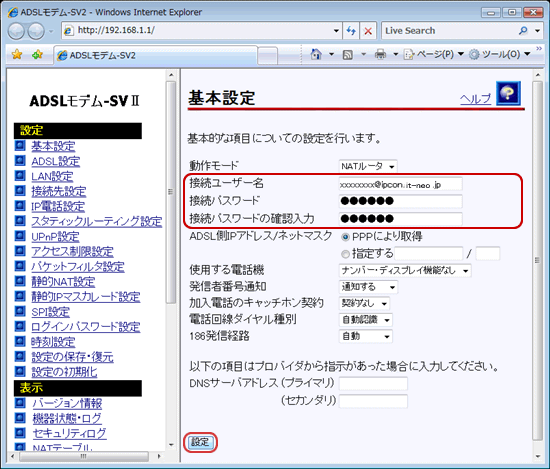Open the Home page icon
The image size is (550, 469).
point(316,54)
